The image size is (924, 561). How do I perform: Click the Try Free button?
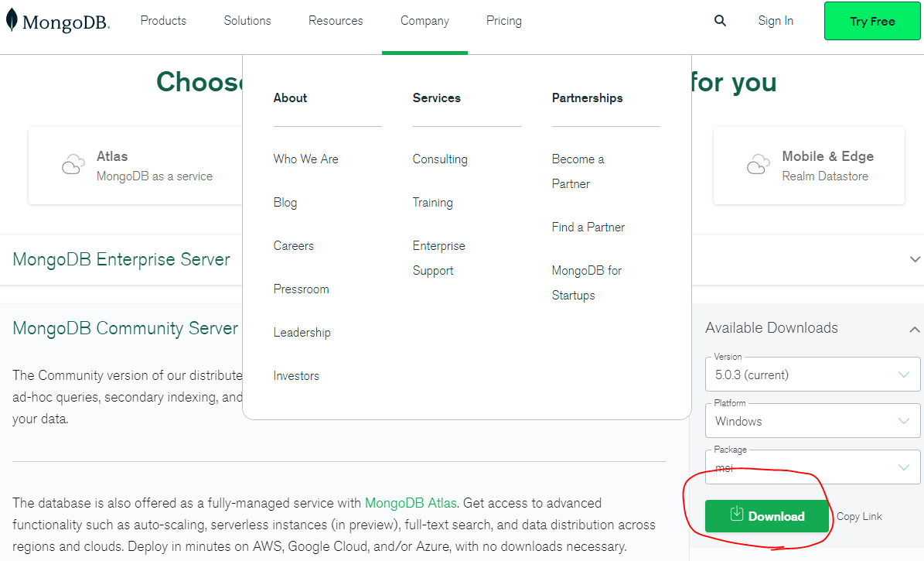click(872, 21)
